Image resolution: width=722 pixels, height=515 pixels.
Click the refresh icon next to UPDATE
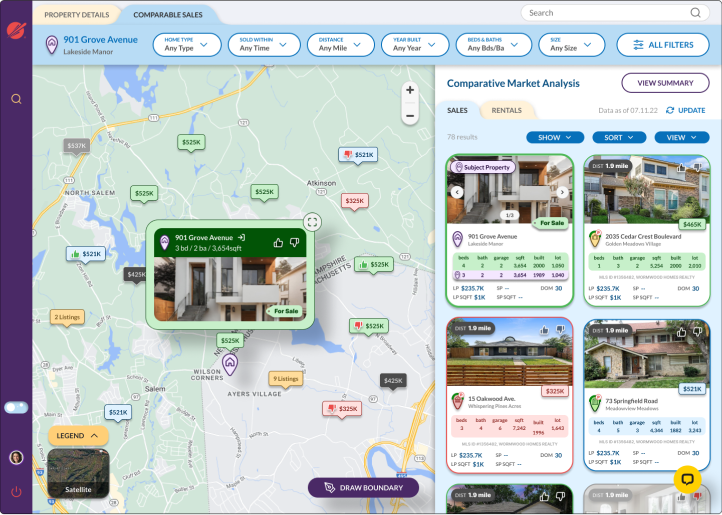coord(670,111)
